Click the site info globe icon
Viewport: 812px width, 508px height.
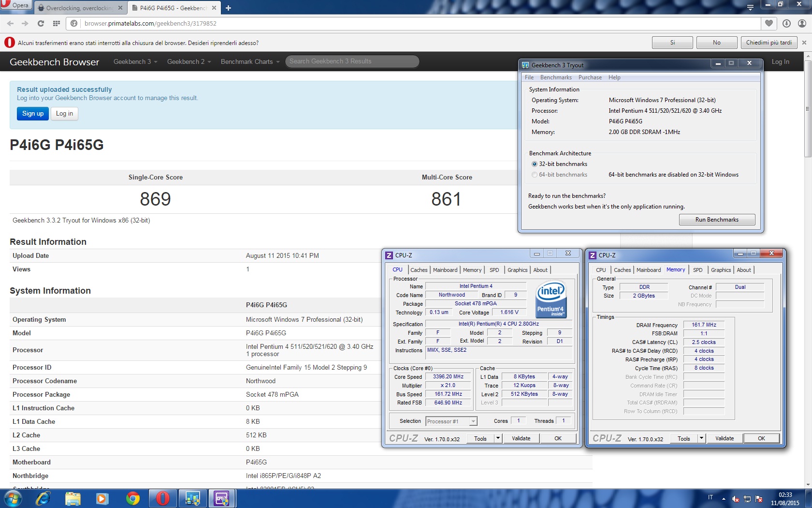[74, 23]
